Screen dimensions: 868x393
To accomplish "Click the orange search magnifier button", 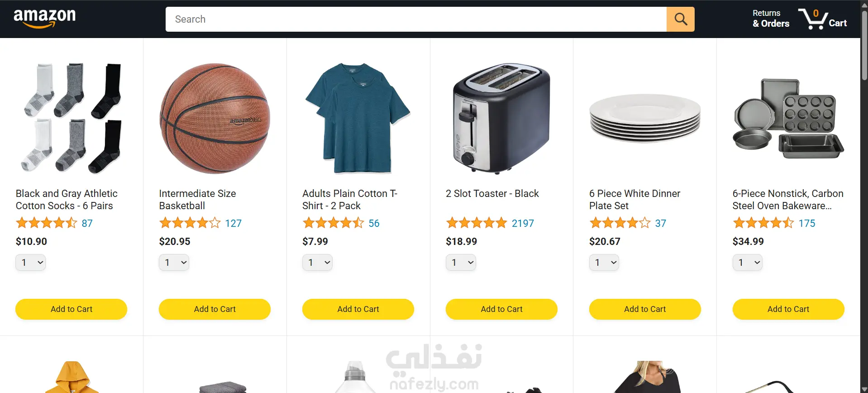I will pyautogui.click(x=680, y=19).
